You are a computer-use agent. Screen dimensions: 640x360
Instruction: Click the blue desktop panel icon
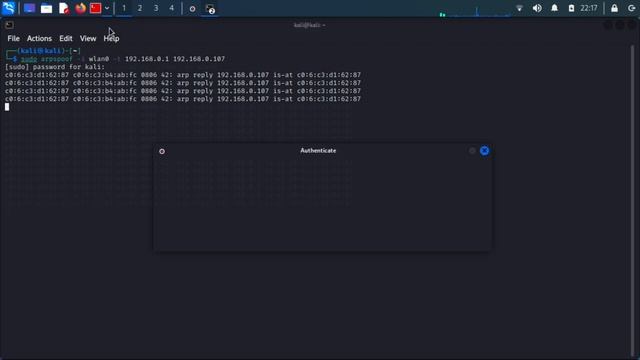pos(29,8)
